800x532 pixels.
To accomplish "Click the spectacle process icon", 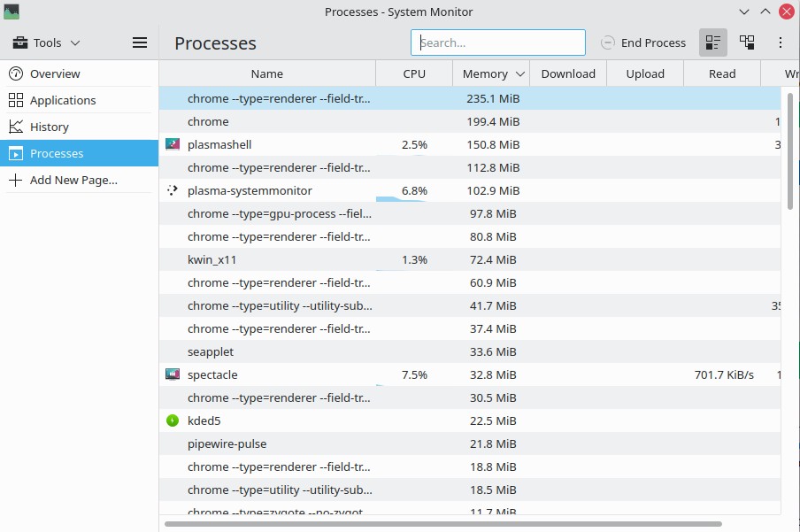I will click(x=172, y=374).
